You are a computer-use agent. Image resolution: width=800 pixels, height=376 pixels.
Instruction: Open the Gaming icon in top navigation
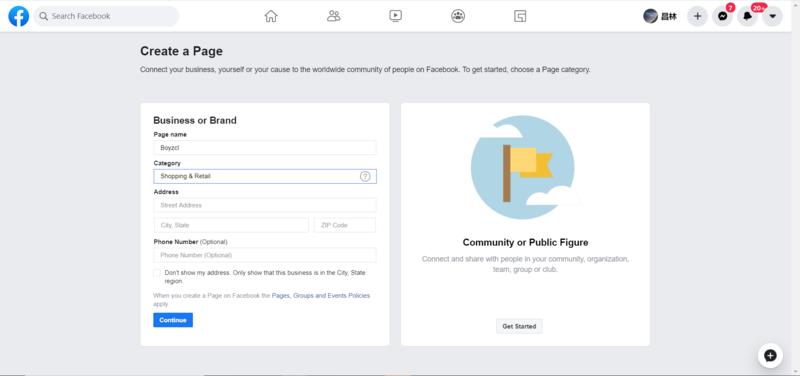pyautogui.click(x=520, y=16)
